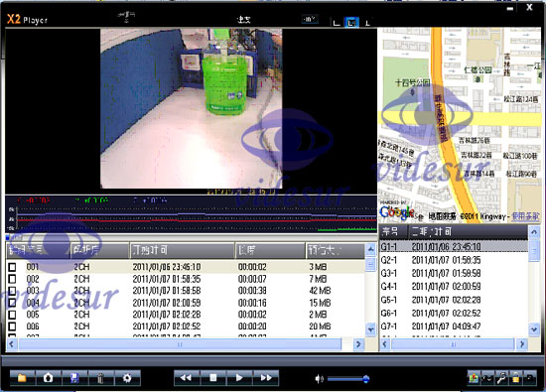This screenshot has width=546, height=392.
Task: Click the padlock icon in bottom-right toolbar
Action: [x=515, y=378]
